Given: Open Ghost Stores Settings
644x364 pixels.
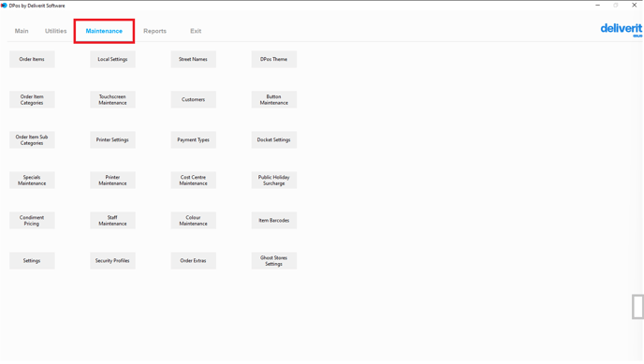Looking at the screenshot, I should click(274, 260).
